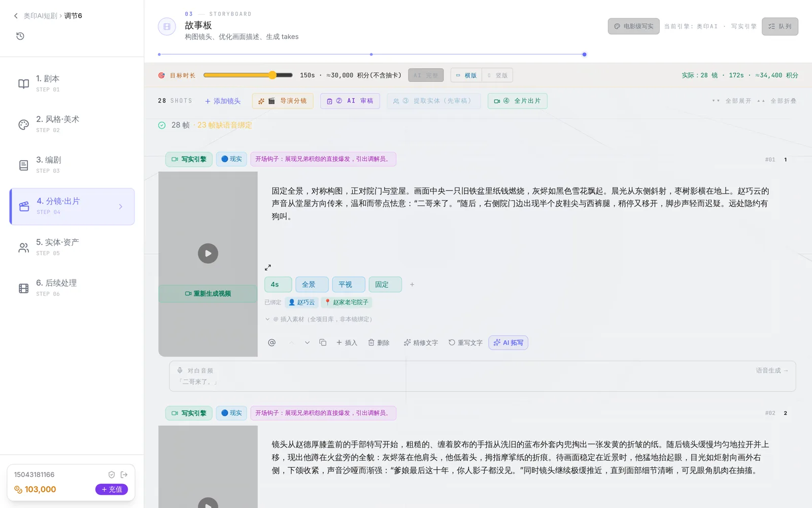Screen dimensions: 812x508
Task: Click the expand arrows icon under shot #01 text
Action: (268, 267)
